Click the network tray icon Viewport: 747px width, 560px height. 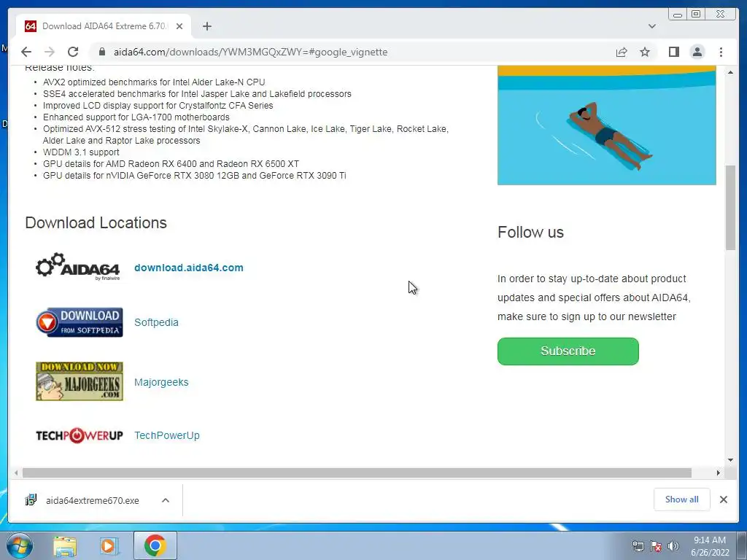638,546
